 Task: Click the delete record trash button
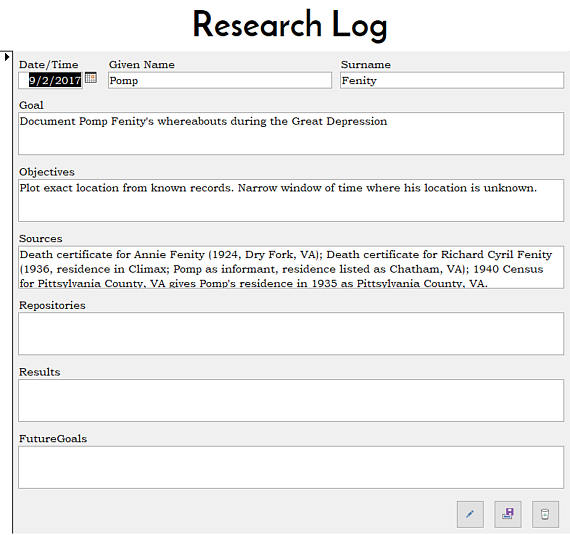pyautogui.click(x=545, y=514)
